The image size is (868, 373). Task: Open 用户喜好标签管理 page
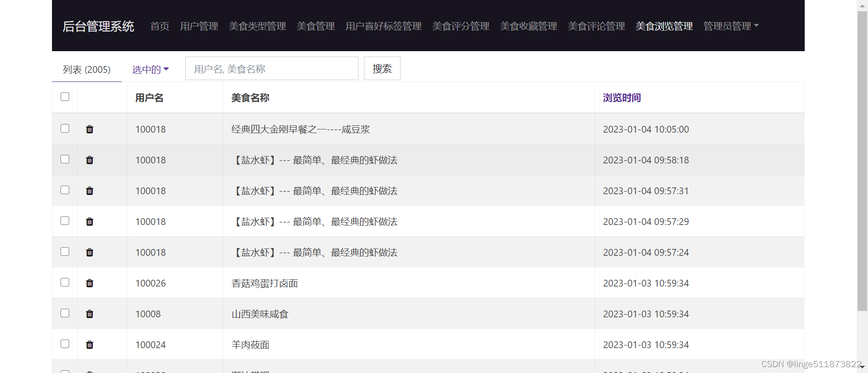coord(383,26)
